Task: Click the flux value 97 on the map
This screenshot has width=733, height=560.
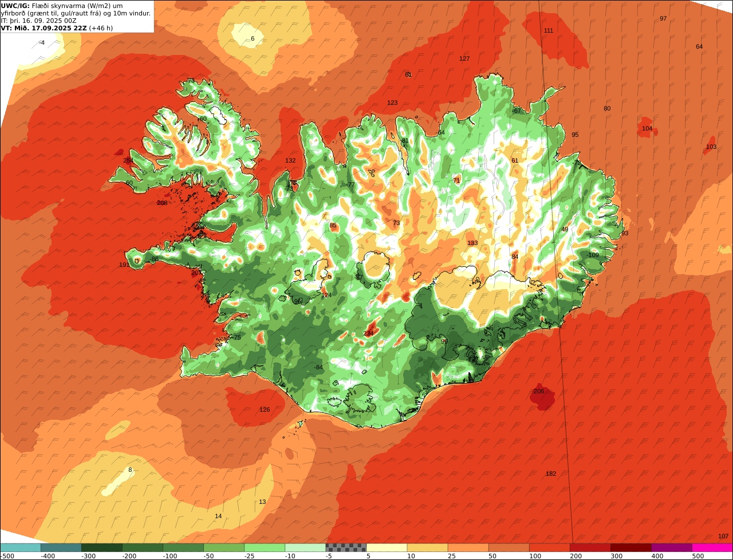Action: pyautogui.click(x=663, y=18)
